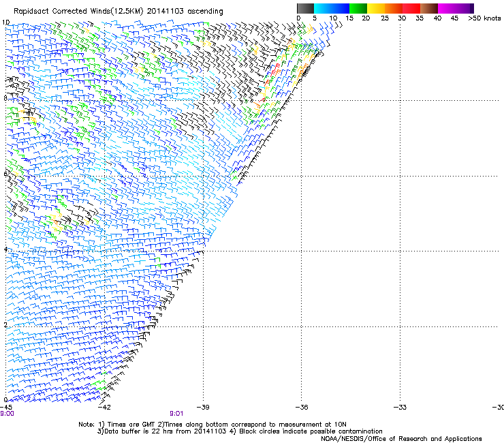Image resolution: width=504 pixels, height=443 pixels.
Task: Click the note about black circles contamination
Action: tap(306, 431)
